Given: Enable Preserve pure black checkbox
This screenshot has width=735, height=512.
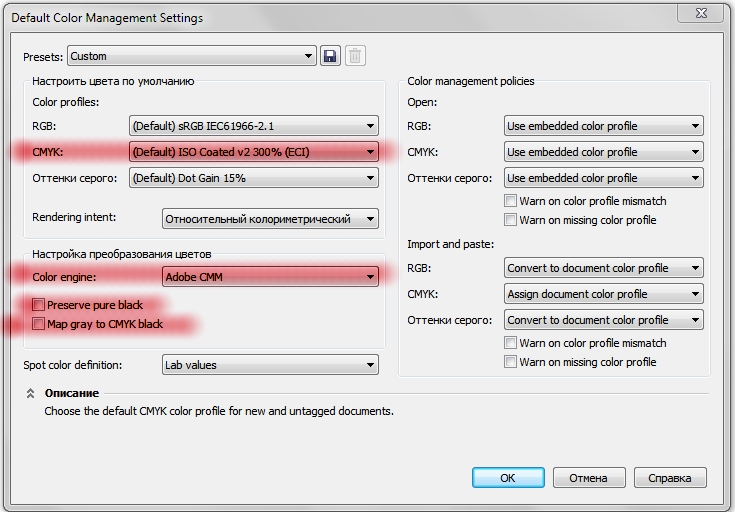Looking at the screenshot, I should pos(38,305).
